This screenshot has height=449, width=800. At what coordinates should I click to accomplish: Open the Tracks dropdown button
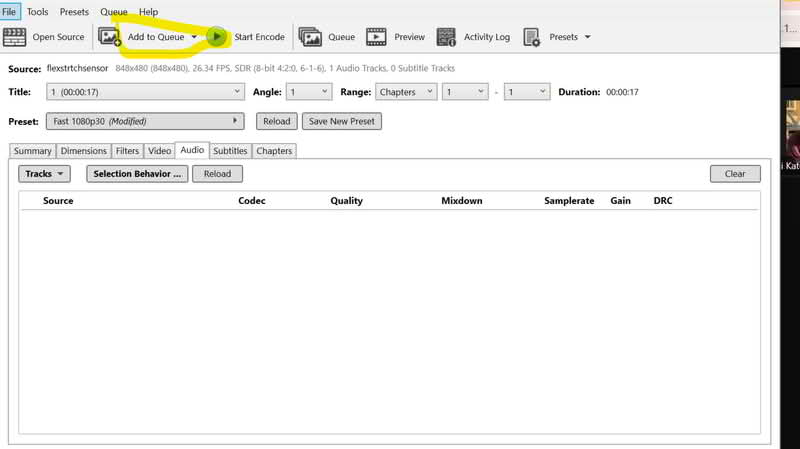[x=45, y=173]
